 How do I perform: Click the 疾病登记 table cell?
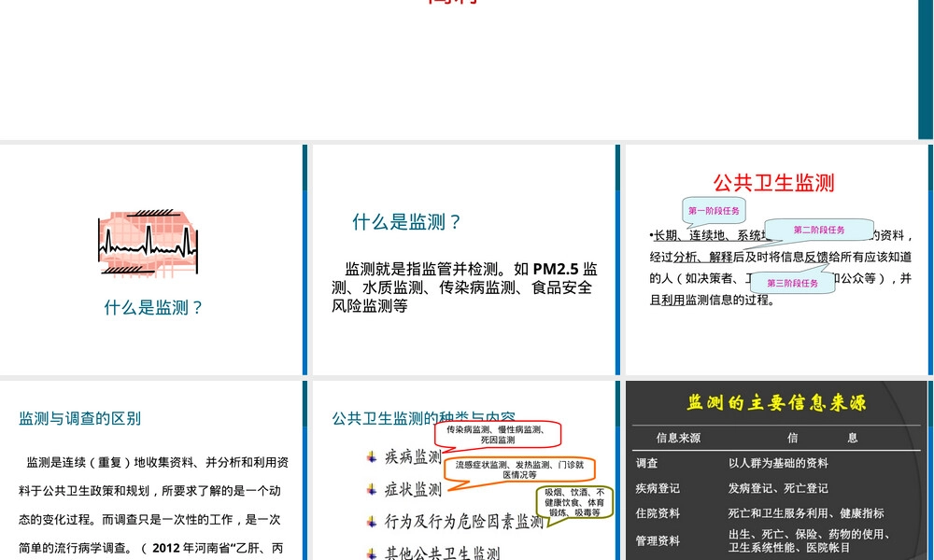click(x=657, y=488)
